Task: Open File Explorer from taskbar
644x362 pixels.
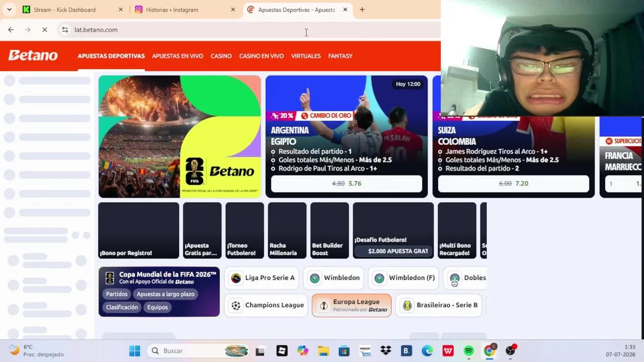Action: [323, 351]
